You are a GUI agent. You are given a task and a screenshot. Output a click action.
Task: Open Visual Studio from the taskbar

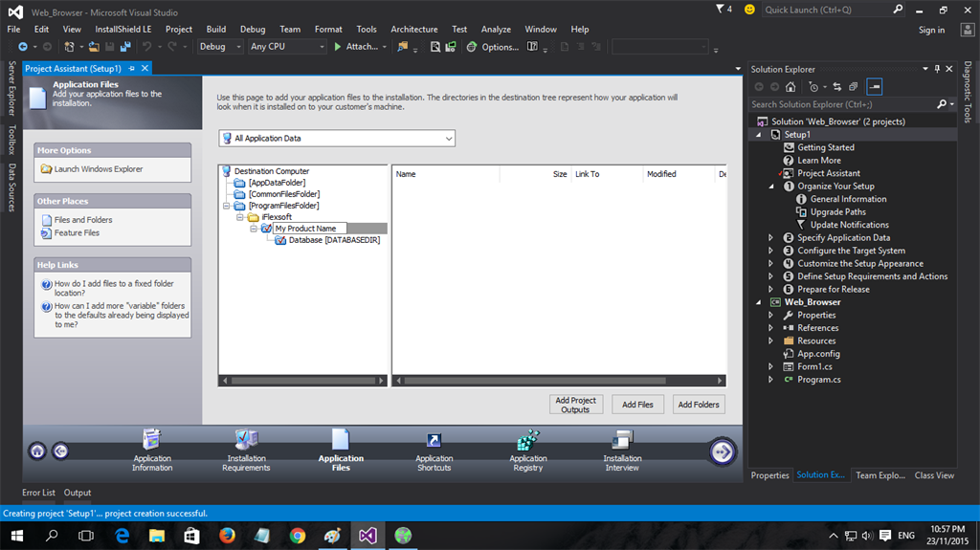tap(367, 536)
